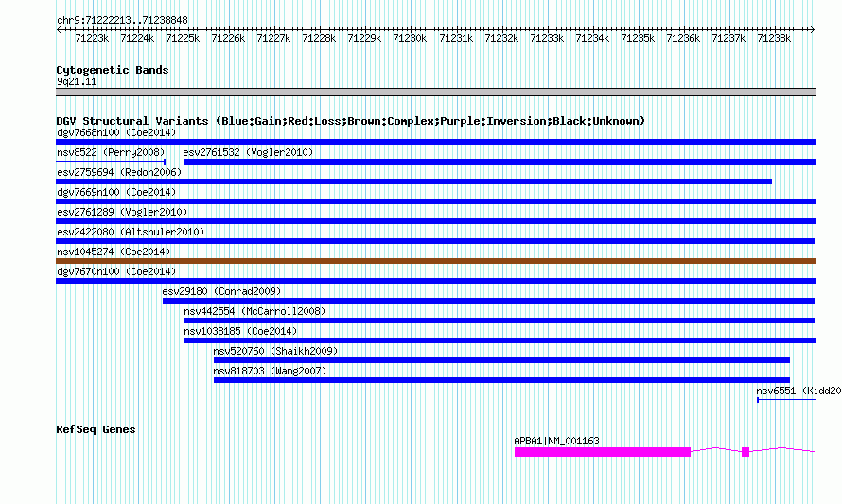Click the esv2759694 (Redon2006) variant label
Image resolution: width=842 pixels, height=504 pixels.
point(119,172)
